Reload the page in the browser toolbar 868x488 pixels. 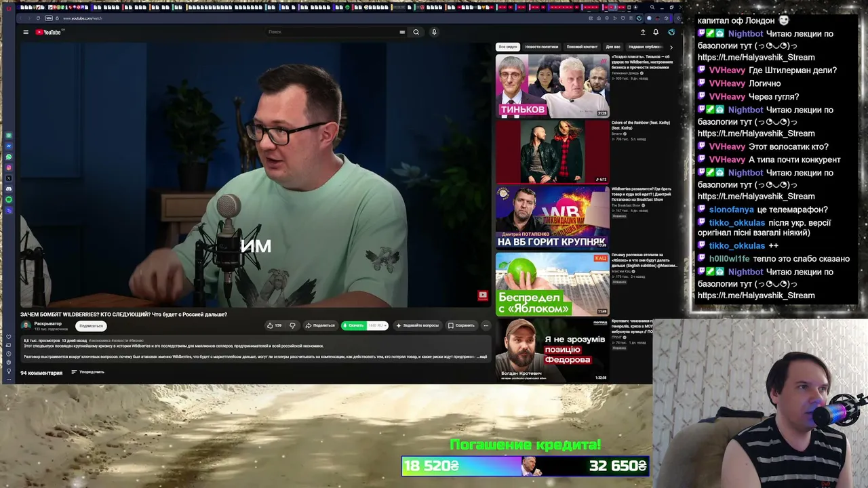(x=38, y=18)
